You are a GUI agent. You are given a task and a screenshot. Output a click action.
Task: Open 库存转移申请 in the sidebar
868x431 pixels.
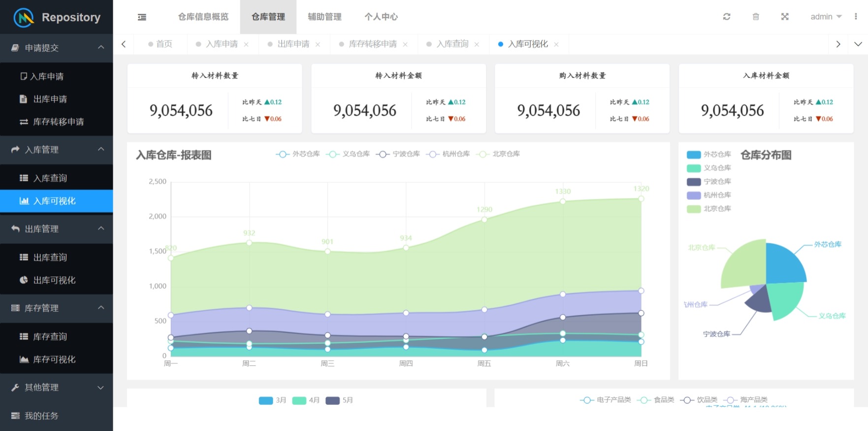[x=57, y=122]
